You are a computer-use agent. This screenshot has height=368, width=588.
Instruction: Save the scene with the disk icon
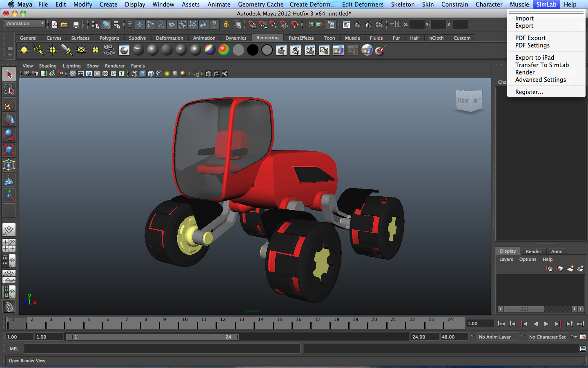coord(76,25)
